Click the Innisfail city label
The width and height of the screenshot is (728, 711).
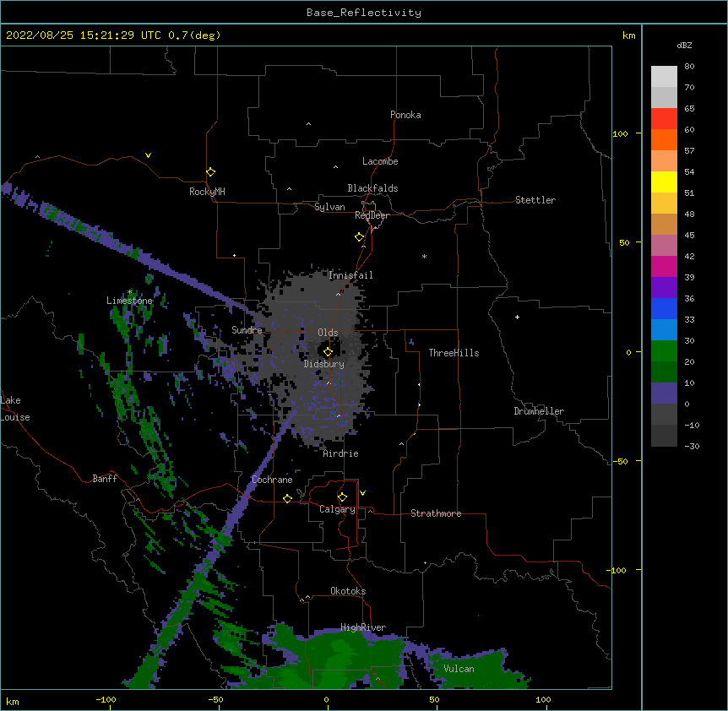(350, 275)
